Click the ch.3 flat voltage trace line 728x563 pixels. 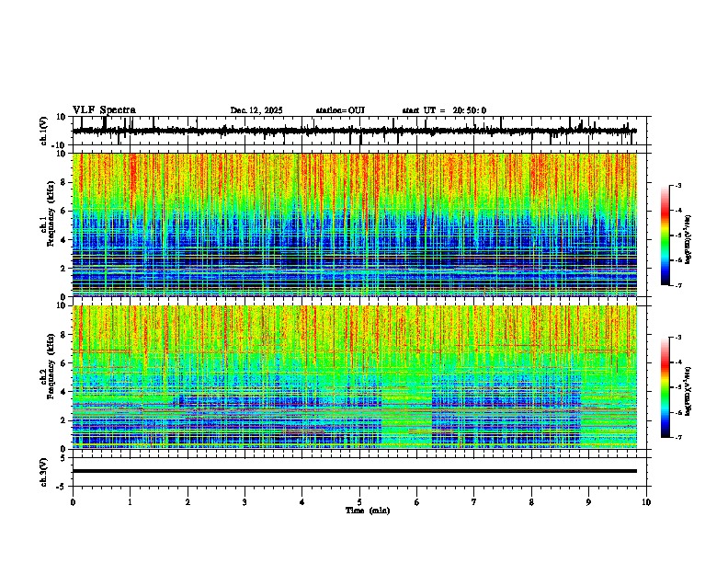tap(355, 471)
